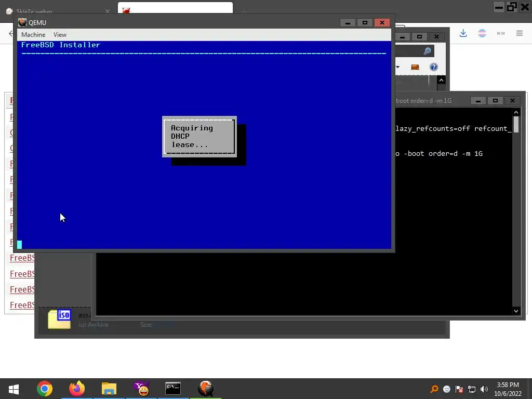The width and height of the screenshot is (532, 399).
Task: Click 'lazy_refcounts=off' text in the terminal
Action: coord(433,129)
